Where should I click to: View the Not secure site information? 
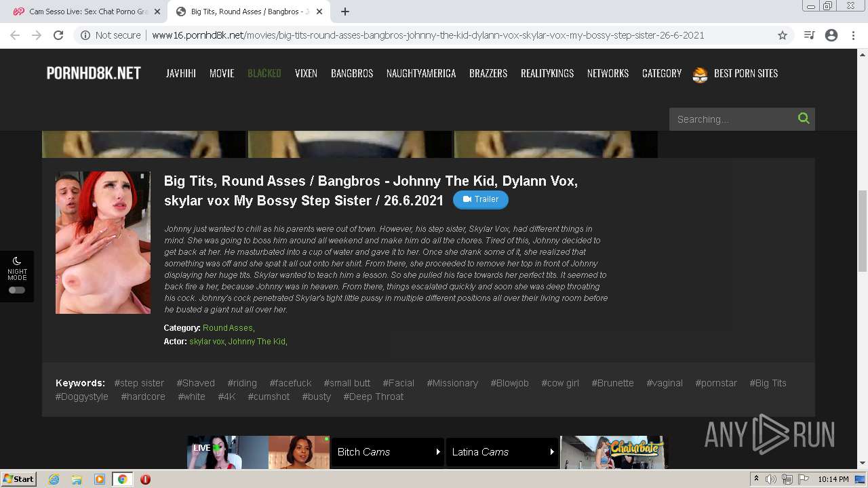pyautogui.click(x=111, y=35)
